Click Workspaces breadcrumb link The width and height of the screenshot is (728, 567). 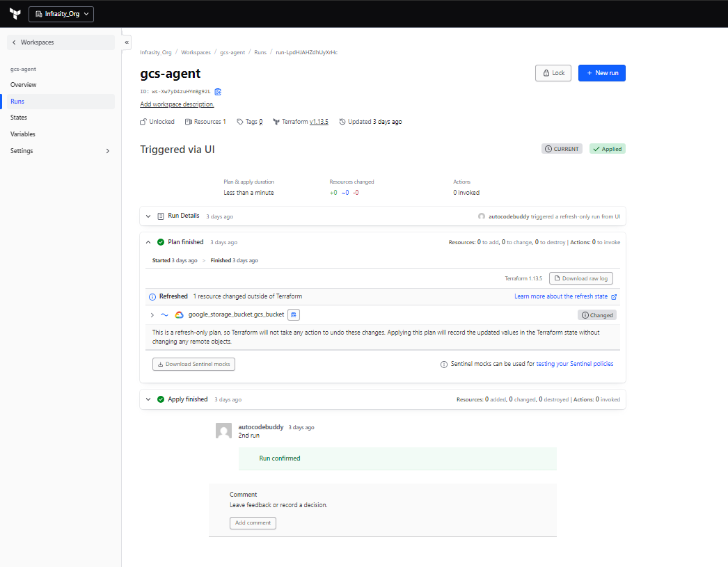click(x=196, y=52)
